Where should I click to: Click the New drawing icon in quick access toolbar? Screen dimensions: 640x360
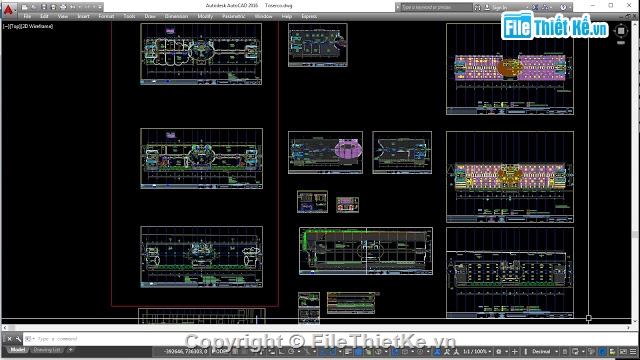(24, 7)
